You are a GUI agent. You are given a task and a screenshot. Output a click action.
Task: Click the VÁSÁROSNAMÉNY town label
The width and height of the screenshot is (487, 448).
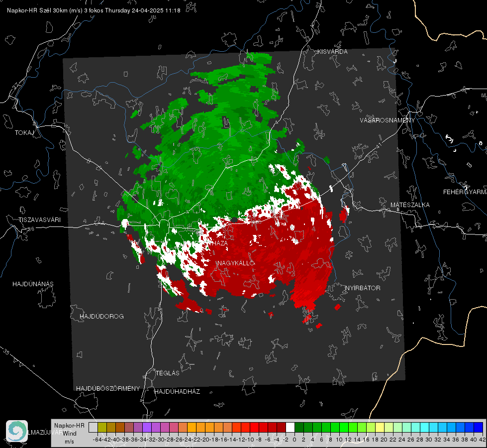[388, 120]
